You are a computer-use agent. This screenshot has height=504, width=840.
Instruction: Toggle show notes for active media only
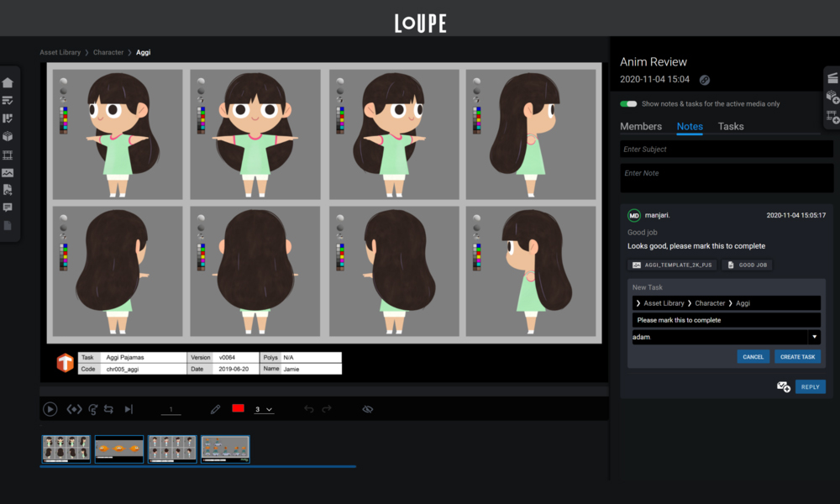pyautogui.click(x=628, y=104)
